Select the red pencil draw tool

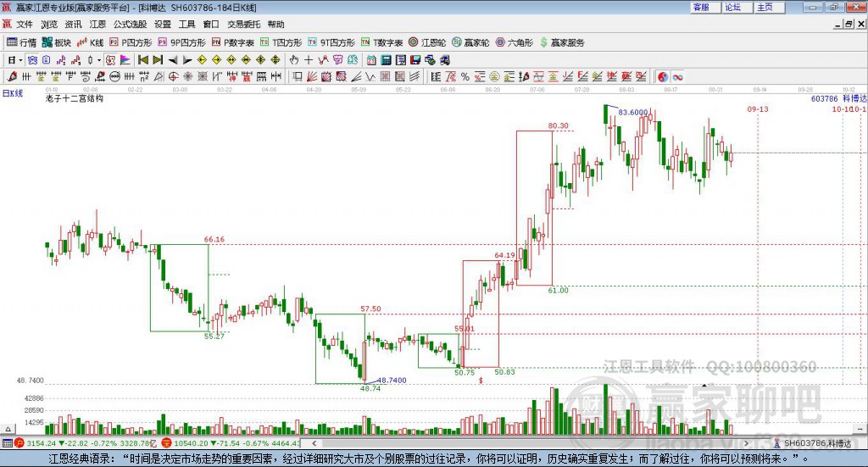coord(12,77)
